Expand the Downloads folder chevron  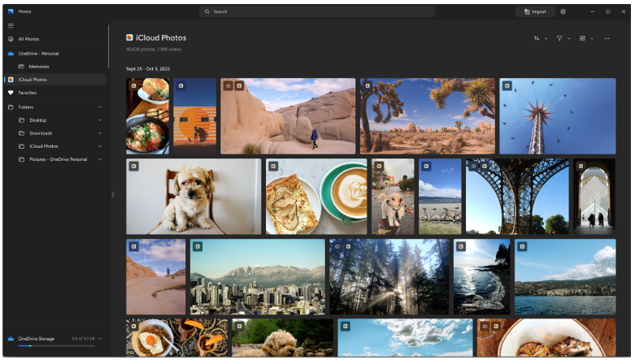(100, 133)
